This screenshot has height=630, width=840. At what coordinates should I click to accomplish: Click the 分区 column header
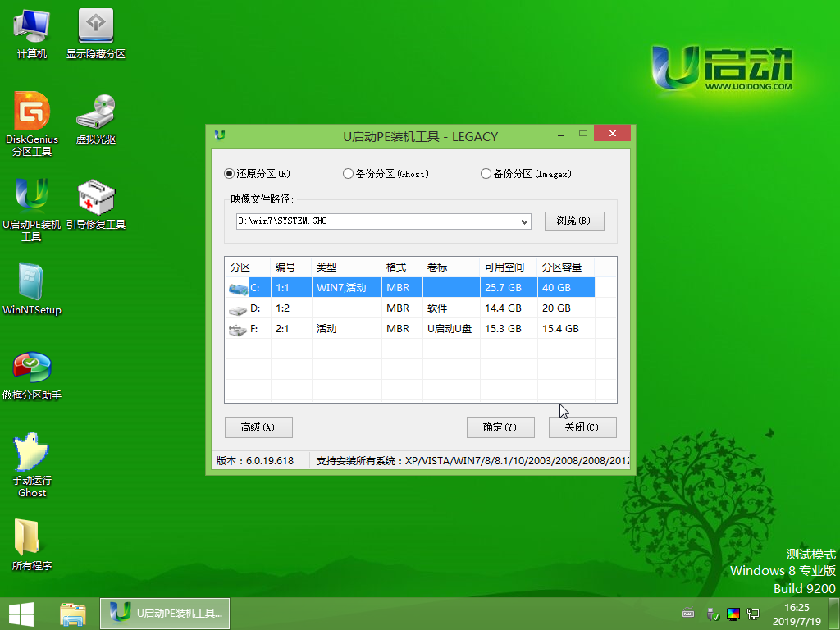tap(248, 267)
